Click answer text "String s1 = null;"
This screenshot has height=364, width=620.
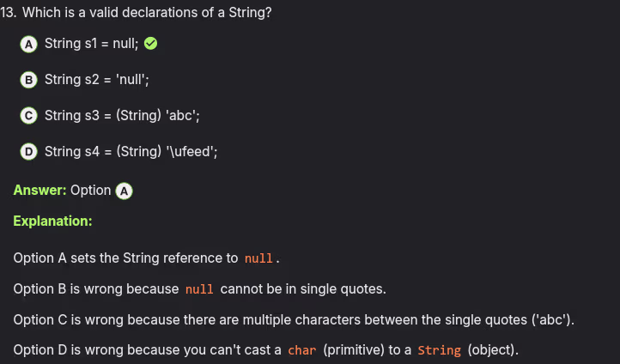pos(91,44)
